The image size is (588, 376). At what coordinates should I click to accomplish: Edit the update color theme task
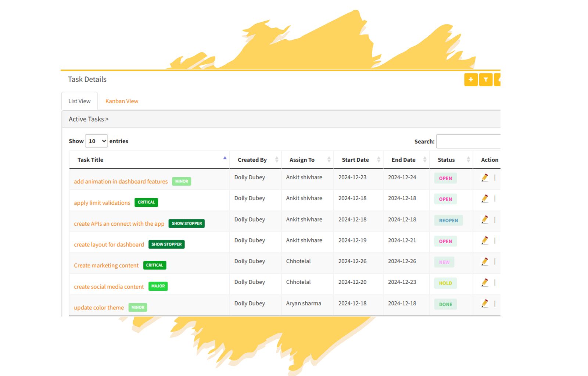(484, 304)
